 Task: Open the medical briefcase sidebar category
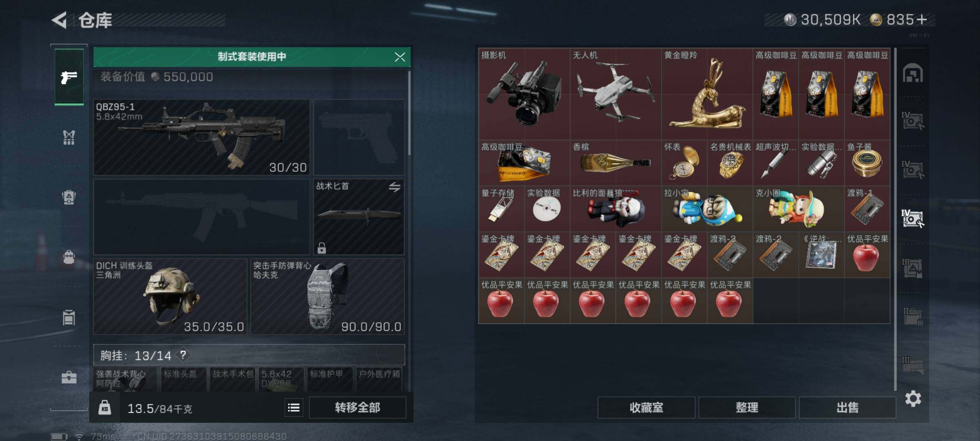pos(69,377)
